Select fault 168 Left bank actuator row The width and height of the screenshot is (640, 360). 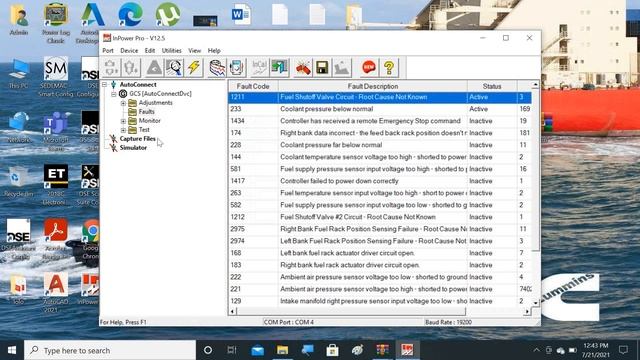point(380,253)
